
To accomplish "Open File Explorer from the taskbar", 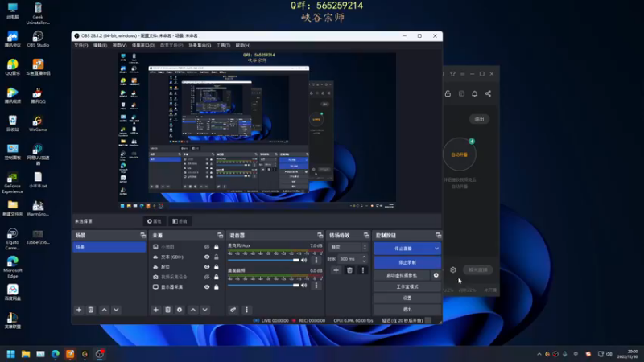I will pos(26,354).
